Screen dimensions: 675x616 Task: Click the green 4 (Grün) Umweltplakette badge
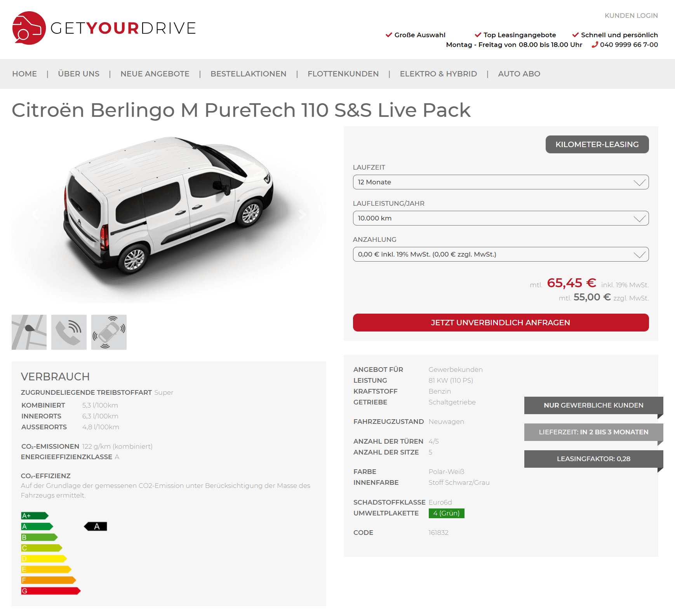[446, 513]
